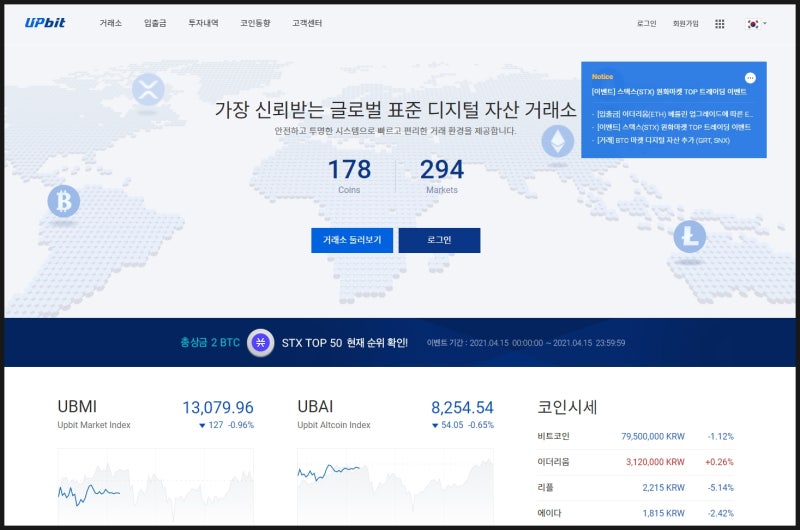Open the second STX 트레이딩 이벤트 notice
The height and width of the screenshot is (530, 800).
[x=673, y=127]
